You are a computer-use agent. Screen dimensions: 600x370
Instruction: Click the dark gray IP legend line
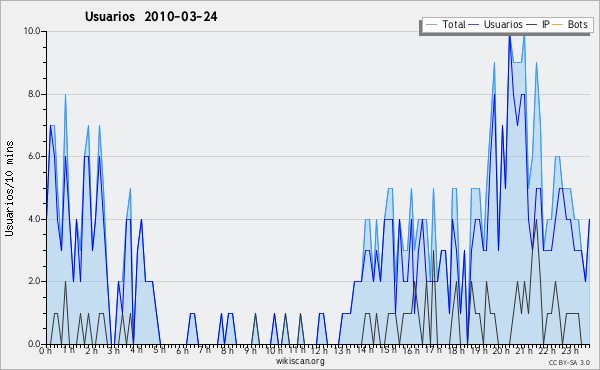[532, 25]
